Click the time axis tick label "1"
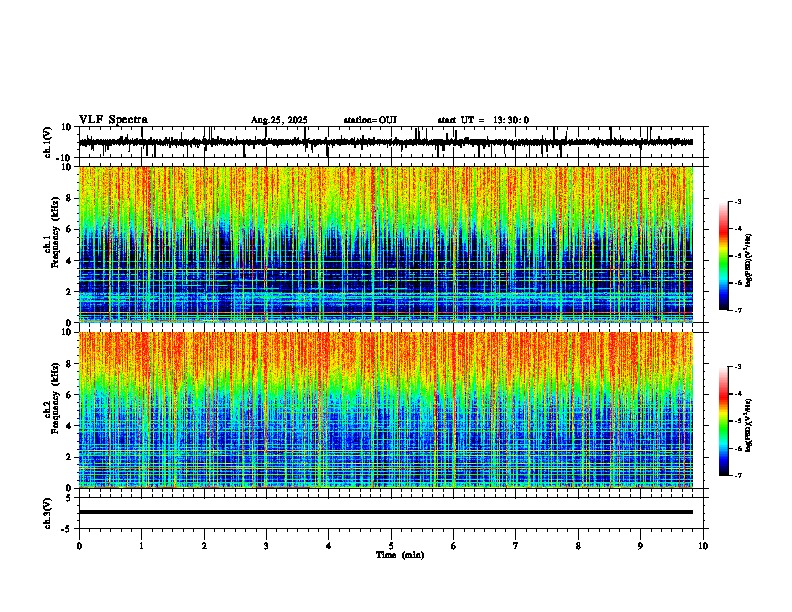Screen dimensions: 792x612 [141, 546]
